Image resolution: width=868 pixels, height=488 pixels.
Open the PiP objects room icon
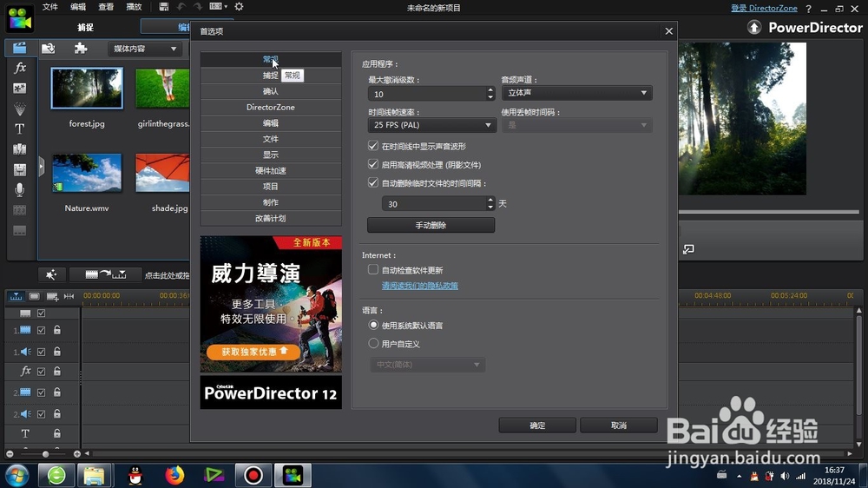click(19, 88)
